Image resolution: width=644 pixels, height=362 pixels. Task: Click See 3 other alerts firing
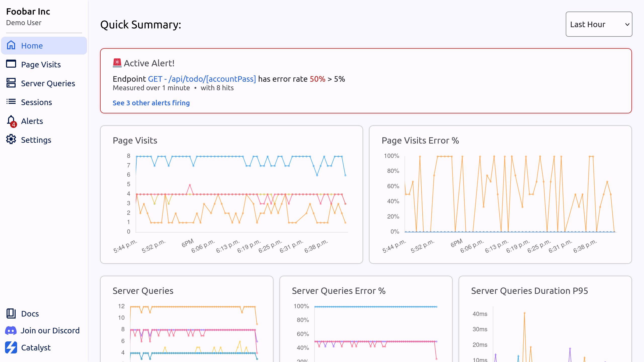[151, 103]
